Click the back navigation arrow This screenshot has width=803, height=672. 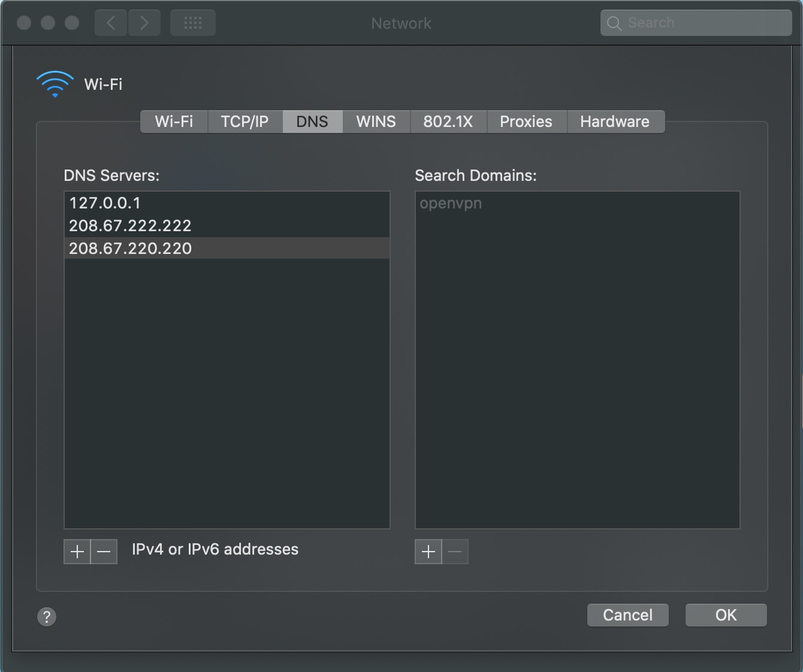110,23
